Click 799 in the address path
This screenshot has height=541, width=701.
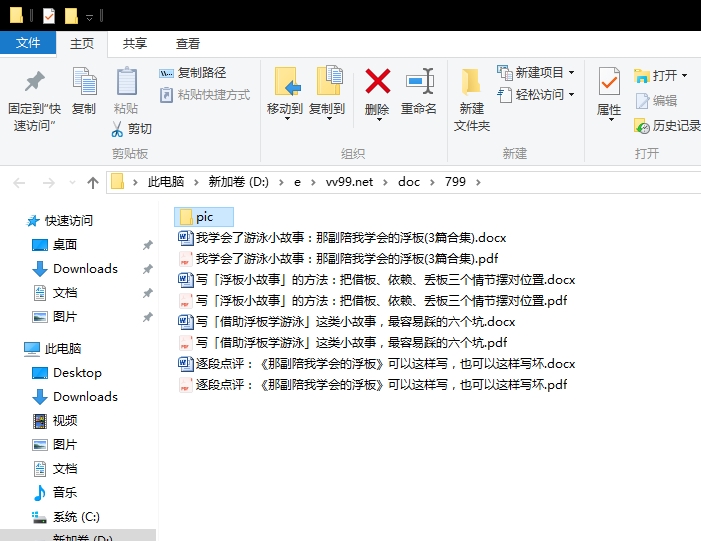click(x=455, y=182)
